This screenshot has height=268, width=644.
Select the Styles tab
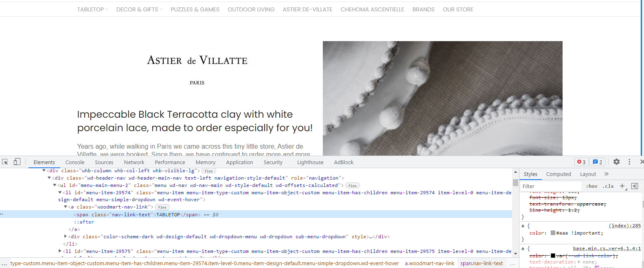[x=530, y=174]
